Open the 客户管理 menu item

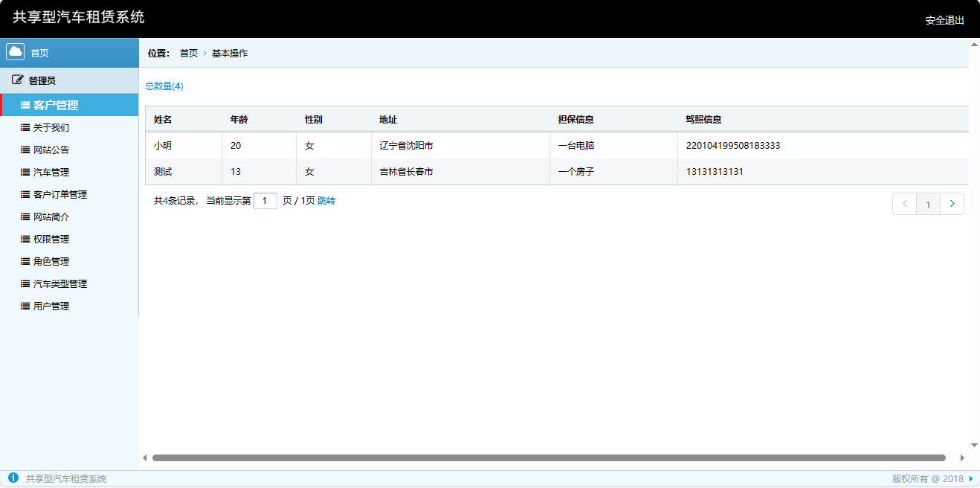point(69,105)
